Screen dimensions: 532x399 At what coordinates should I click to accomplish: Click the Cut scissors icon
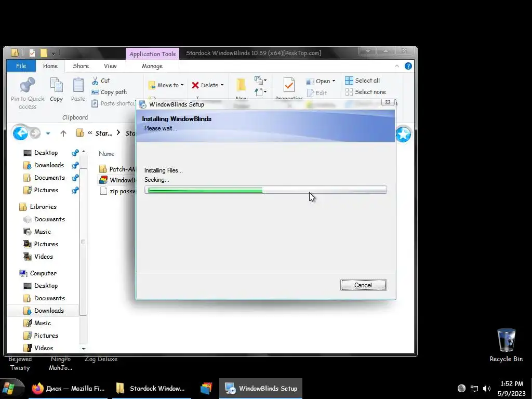pyautogui.click(x=95, y=81)
